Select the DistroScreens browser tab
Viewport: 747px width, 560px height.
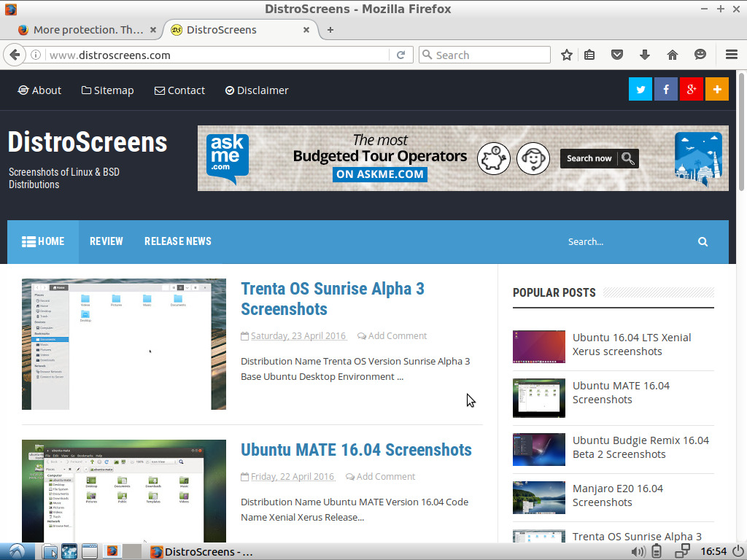(x=241, y=29)
